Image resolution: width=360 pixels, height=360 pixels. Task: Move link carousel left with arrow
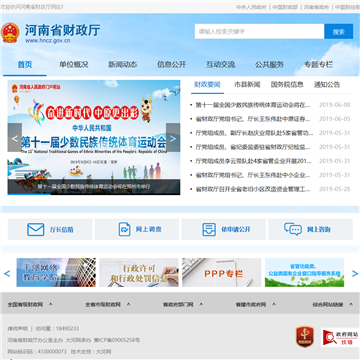pyautogui.click(x=7, y=273)
